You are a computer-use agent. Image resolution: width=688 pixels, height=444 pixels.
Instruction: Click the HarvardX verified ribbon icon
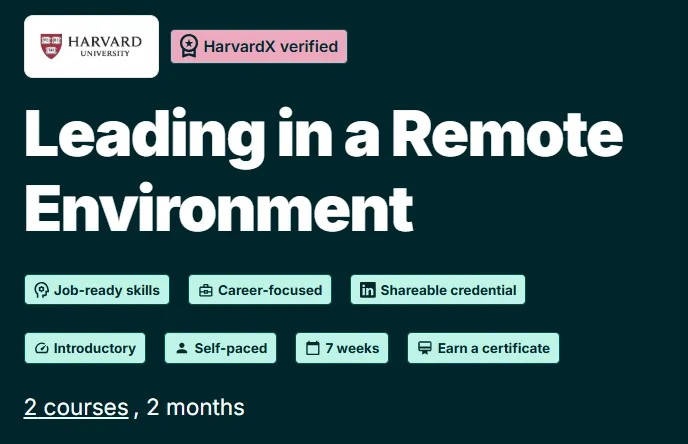tap(189, 46)
